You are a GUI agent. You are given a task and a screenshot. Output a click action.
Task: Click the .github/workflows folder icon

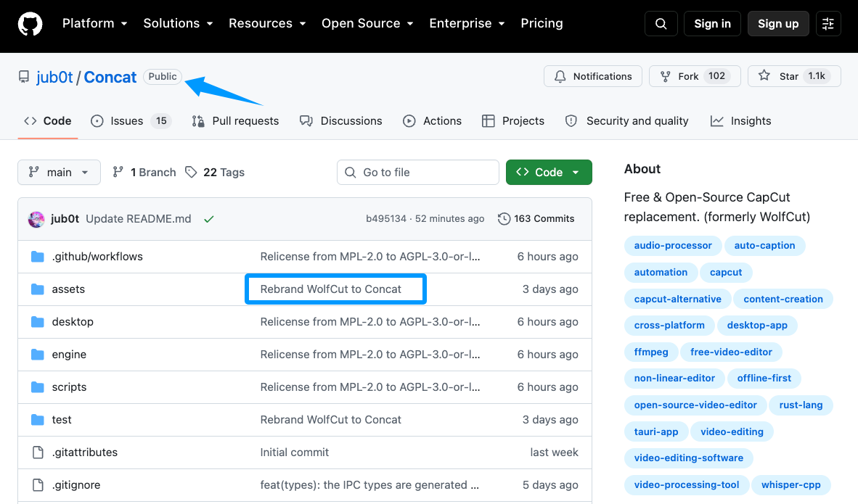(37, 257)
